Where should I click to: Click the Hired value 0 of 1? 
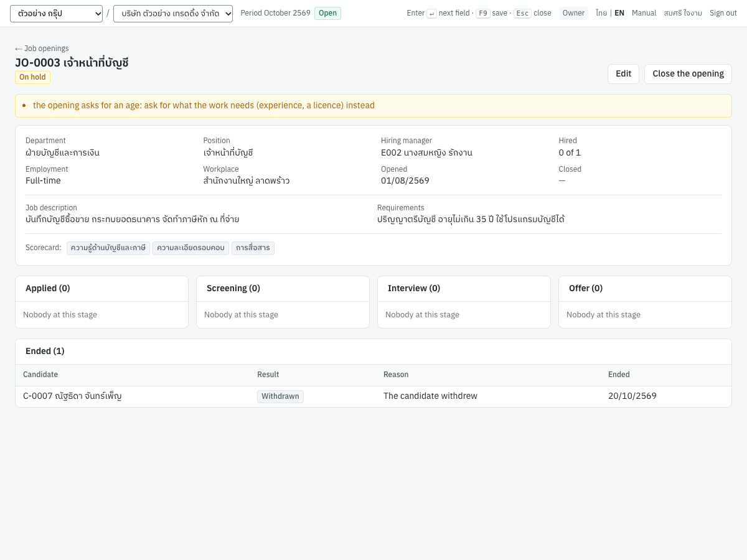click(570, 152)
